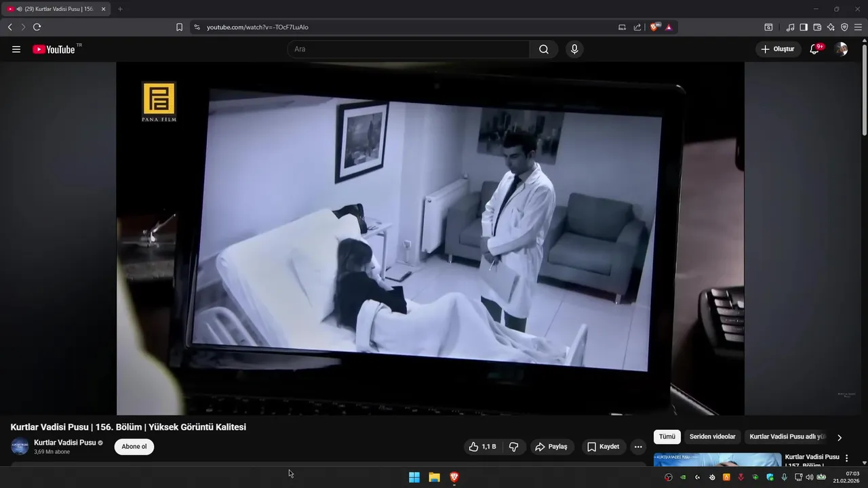Bookmark this page with the bookmark icon

[x=179, y=27]
